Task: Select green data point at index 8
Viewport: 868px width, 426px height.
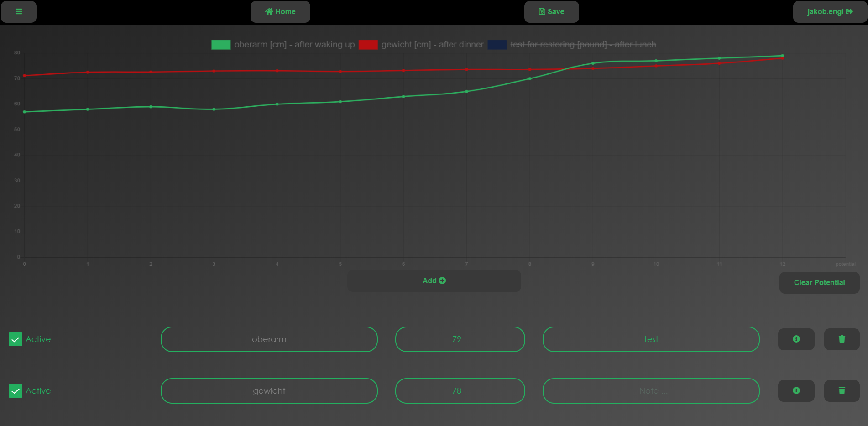Action: tap(530, 78)
